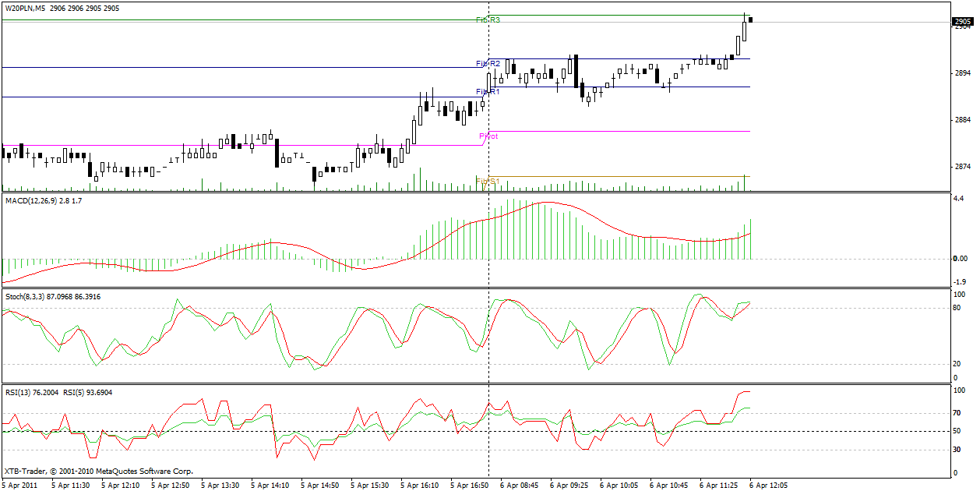The image size is (980, 491).
Task: Click the 6 Apr 10:45 time label
Action: (668, 484)
